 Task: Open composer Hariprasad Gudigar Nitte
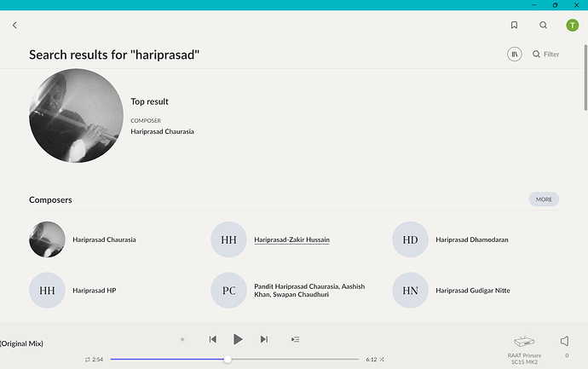[473, 291]
